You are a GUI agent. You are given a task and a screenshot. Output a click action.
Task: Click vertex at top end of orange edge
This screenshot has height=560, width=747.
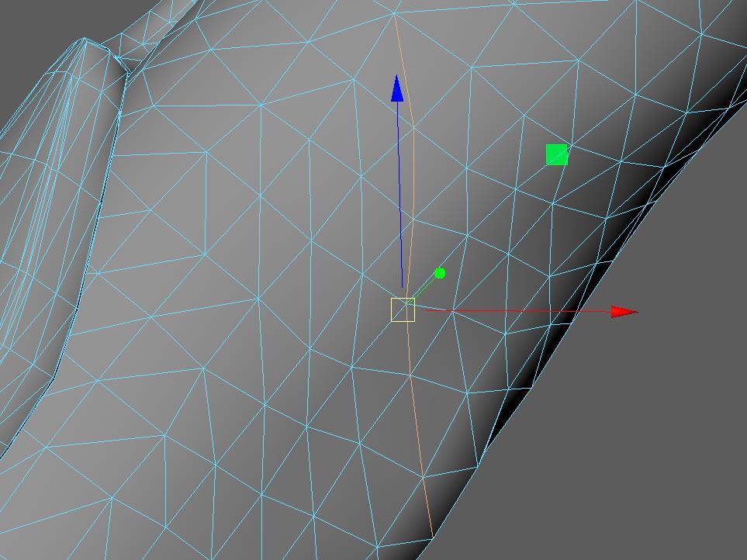coord(395,14)
